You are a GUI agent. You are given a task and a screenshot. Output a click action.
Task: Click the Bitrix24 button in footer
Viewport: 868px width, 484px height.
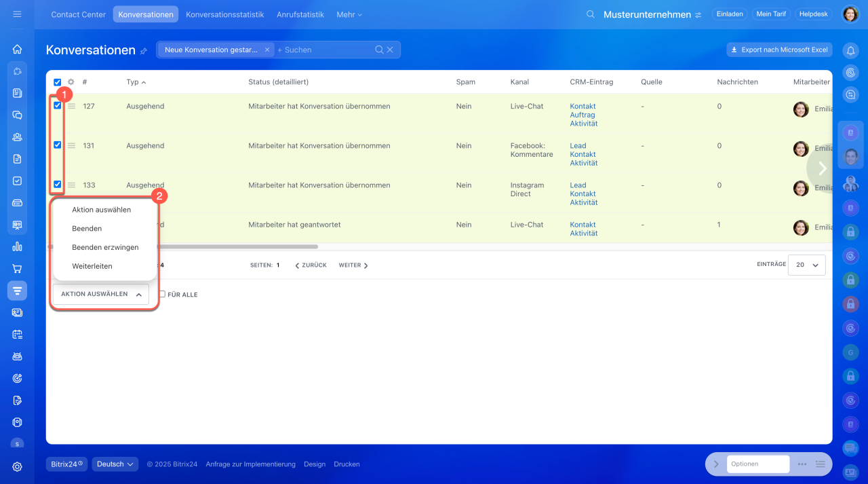point(67,464)
